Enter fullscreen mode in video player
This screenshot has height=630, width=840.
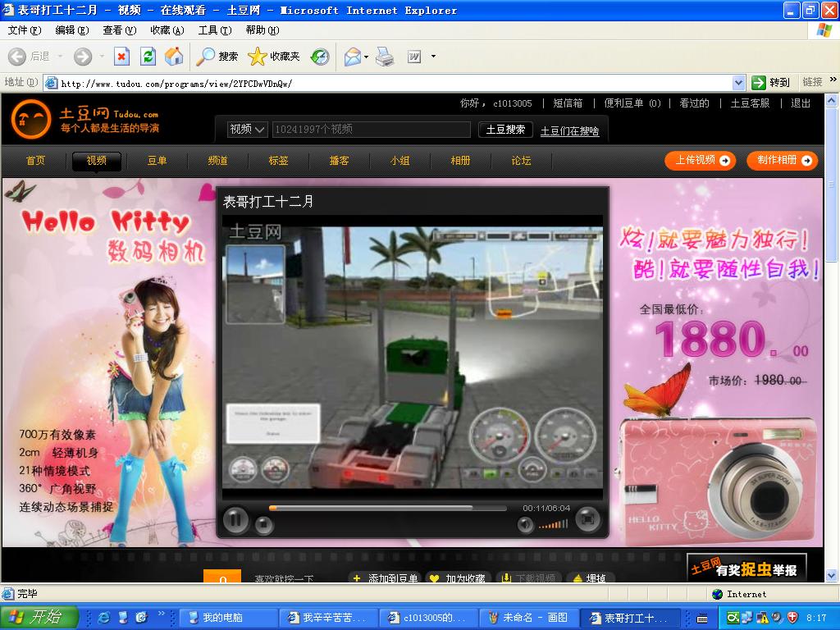pyautogui.click(x=587, y=519)
